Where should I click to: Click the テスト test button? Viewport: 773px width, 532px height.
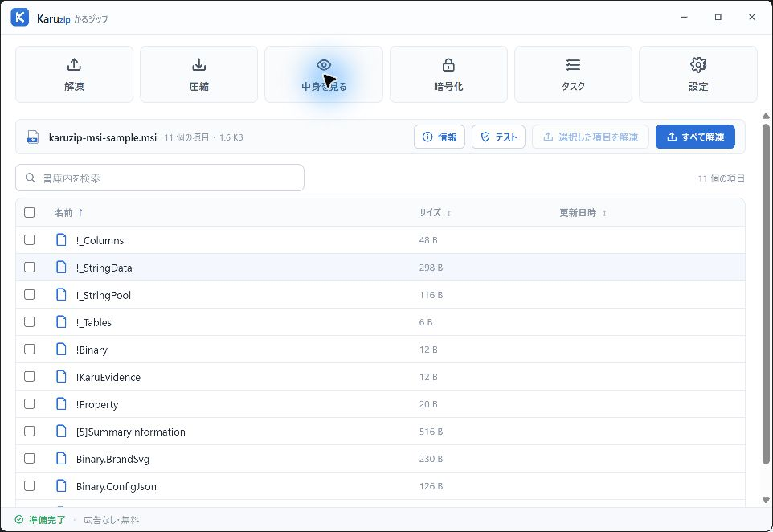498,137
